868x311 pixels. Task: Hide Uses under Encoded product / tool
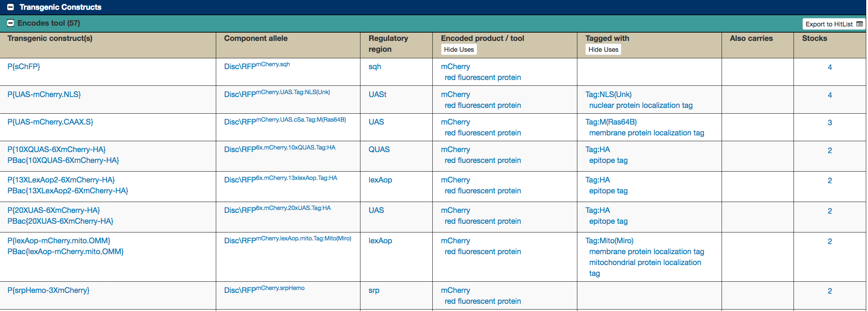459,50
